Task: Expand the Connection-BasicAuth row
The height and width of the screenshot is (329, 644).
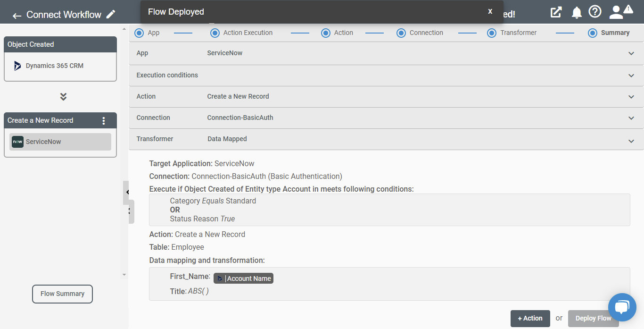Action: point(386,118)
